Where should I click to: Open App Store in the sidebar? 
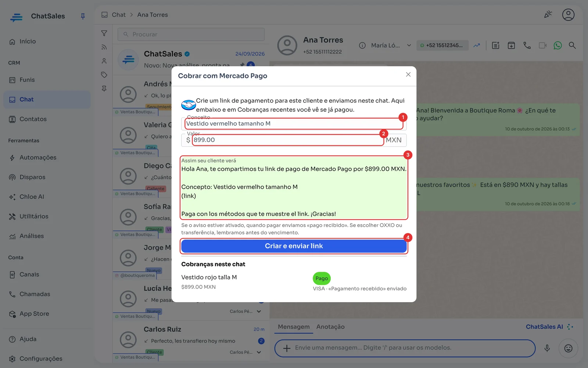tap(47, 314)
